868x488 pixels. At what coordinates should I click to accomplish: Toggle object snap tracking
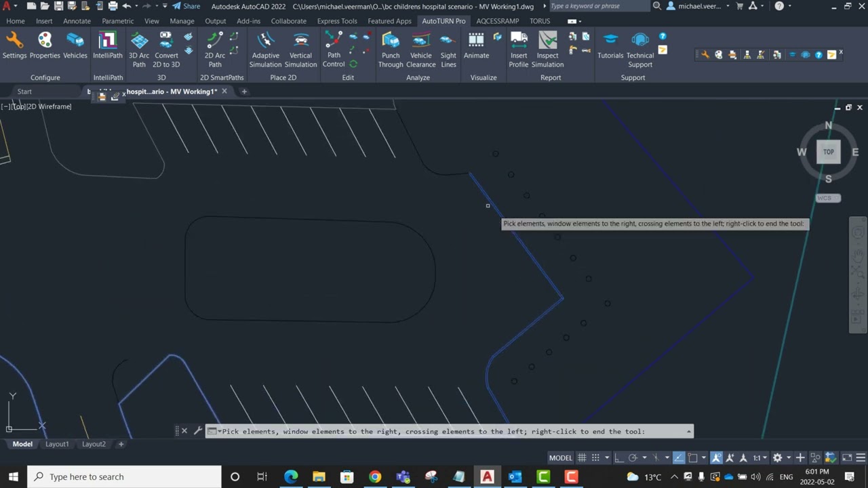coord(679,457)
